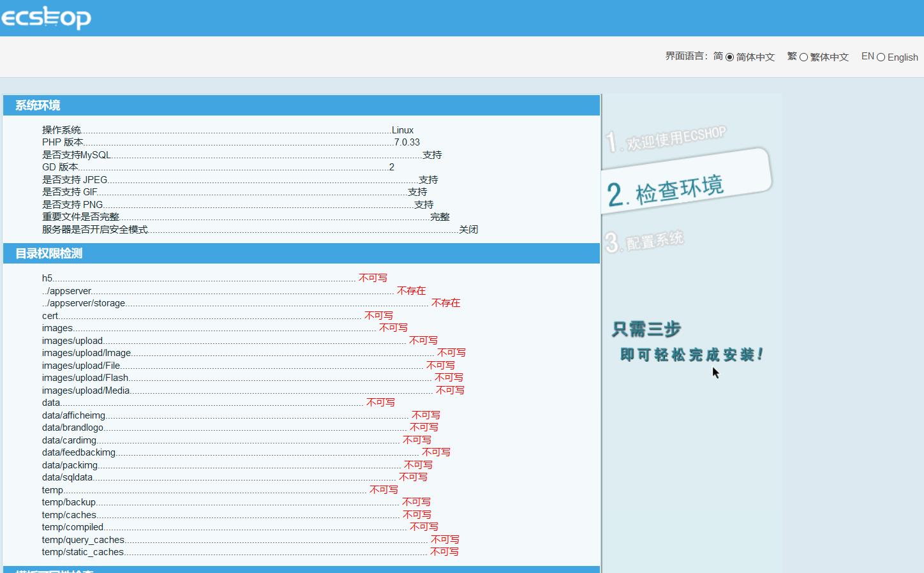Click the ../appserver directory entry
924x573 pixels.
click(x=67, y=291)
